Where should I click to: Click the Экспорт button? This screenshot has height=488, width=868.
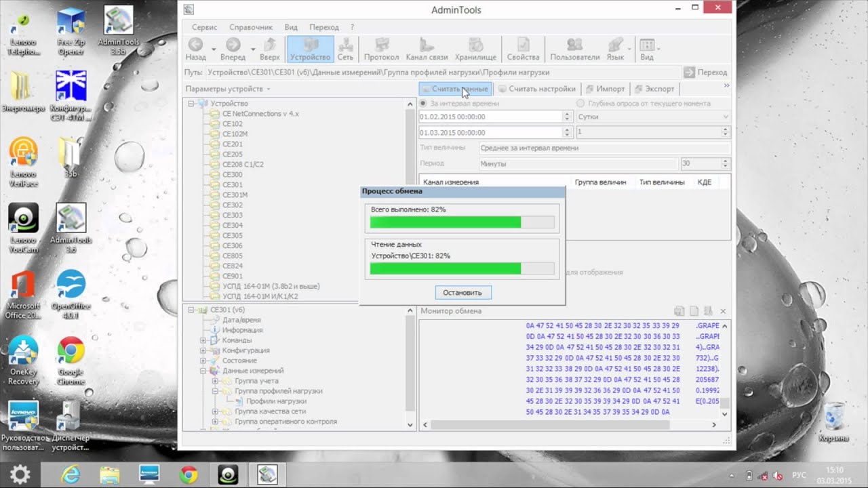coord(654,89)
